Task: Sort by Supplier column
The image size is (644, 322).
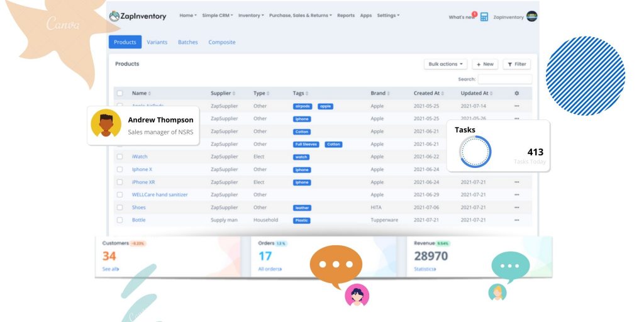Action: pyautogui.click(x=223, y=93)
